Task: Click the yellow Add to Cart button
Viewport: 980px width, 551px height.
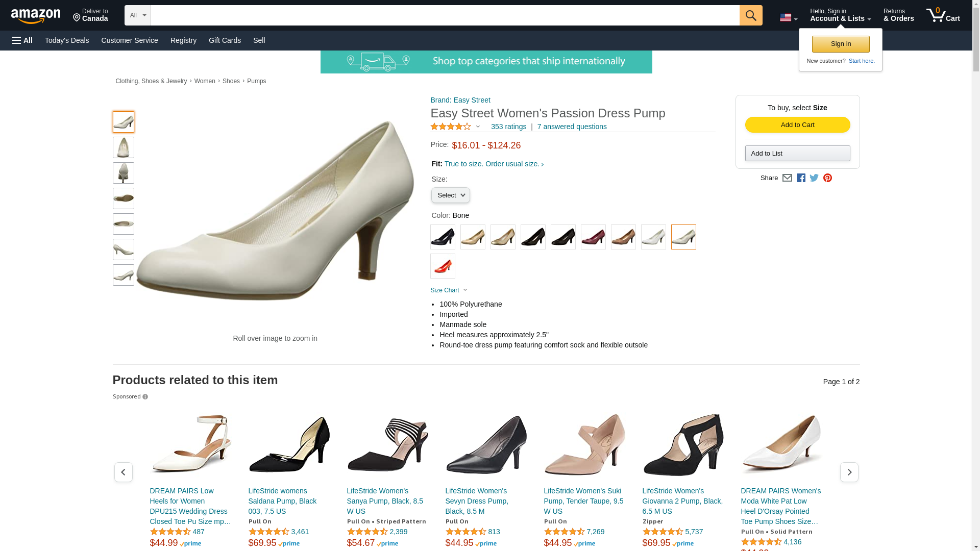Action: 797,125
